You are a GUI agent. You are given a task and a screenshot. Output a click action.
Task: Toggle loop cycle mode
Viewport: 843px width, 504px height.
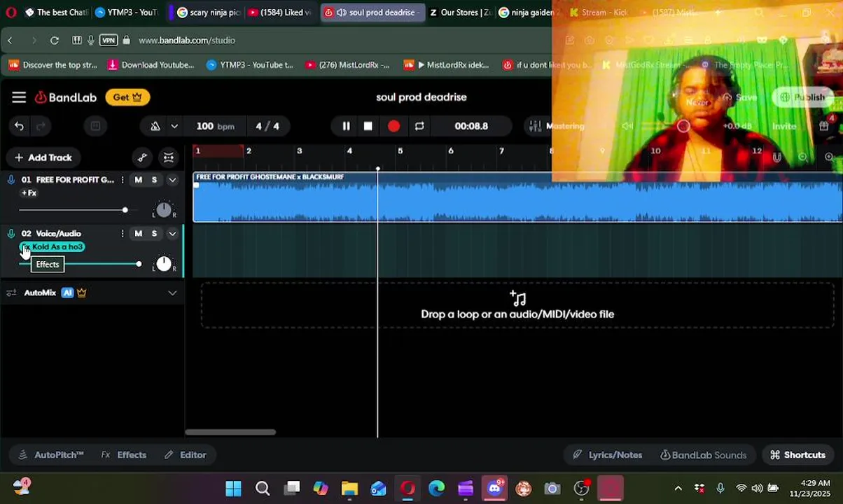pyautogui.click(x=419, y=126)
